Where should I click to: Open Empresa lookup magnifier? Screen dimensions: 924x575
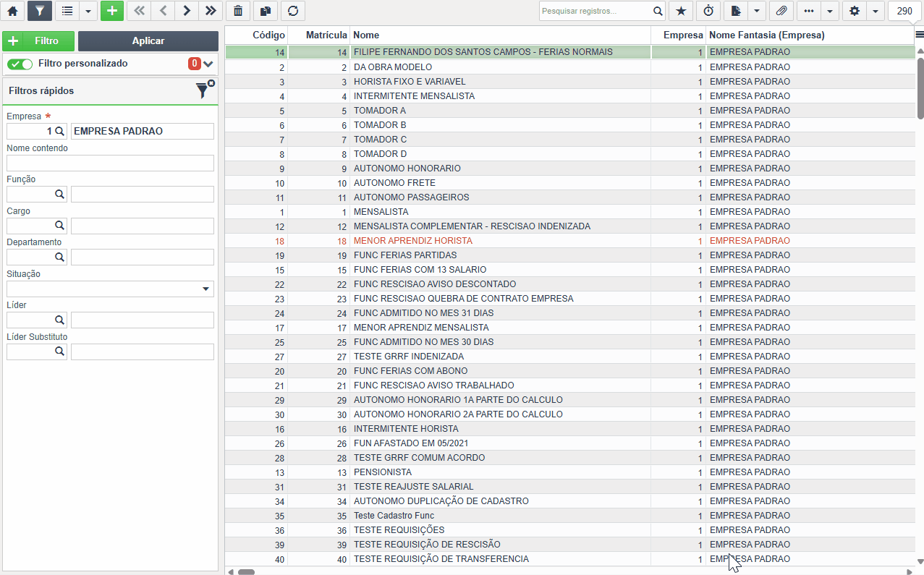60,131
